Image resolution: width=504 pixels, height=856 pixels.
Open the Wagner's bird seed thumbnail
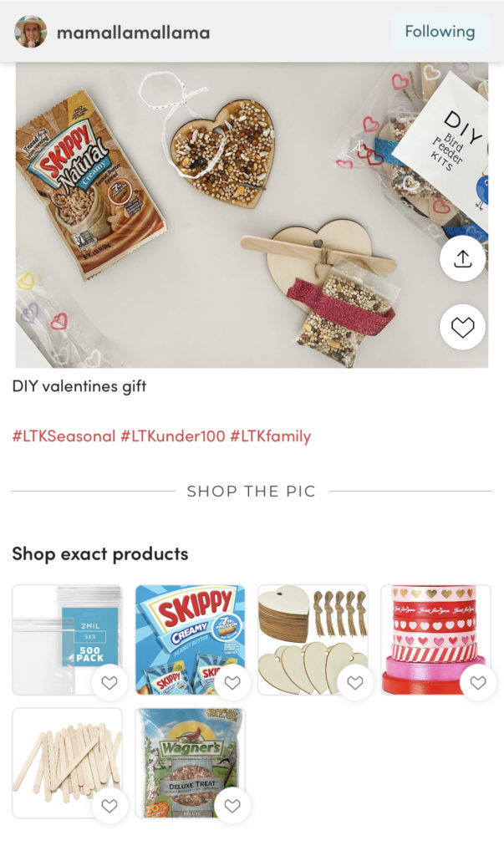tap(190, 763)
